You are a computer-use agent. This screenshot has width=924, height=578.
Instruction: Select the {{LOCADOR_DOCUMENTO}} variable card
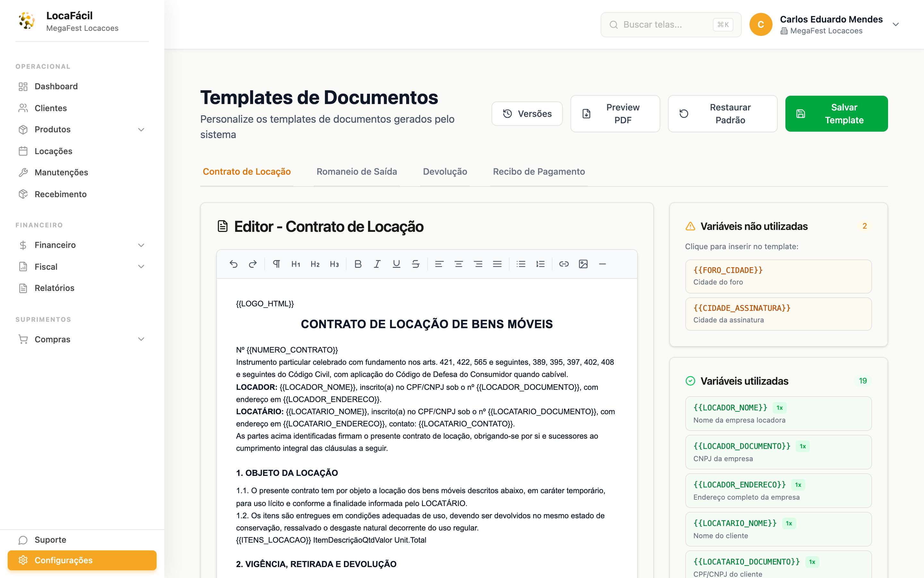click(778, 452)
